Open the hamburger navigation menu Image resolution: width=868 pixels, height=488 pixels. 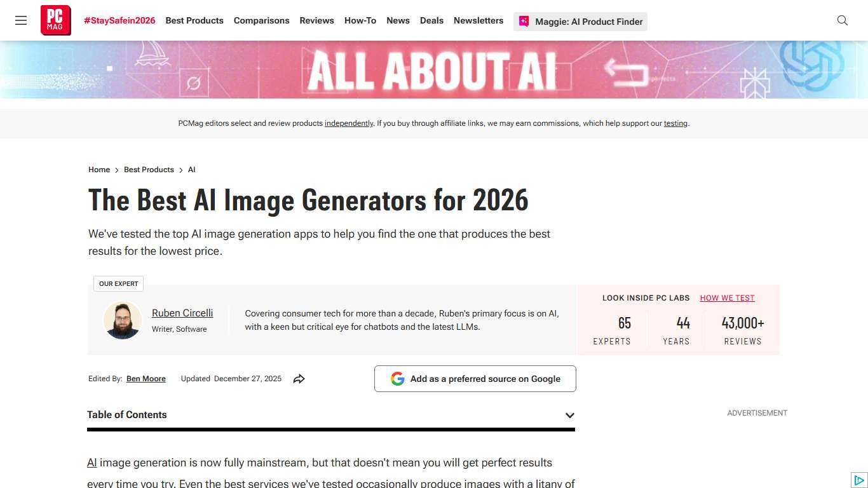coord(21,20)
